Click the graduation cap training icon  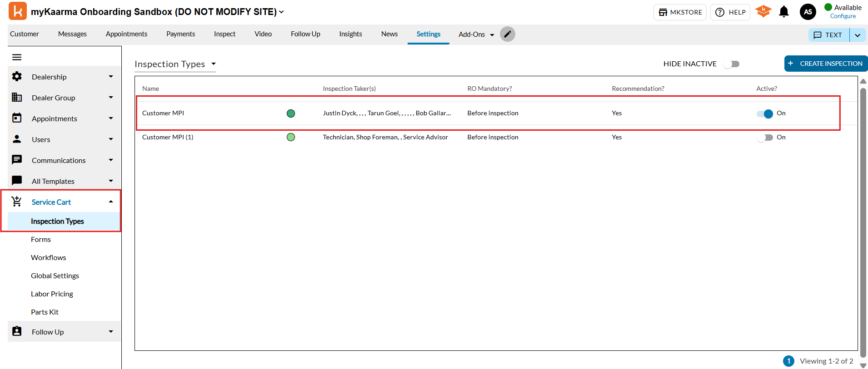(763, 11)
